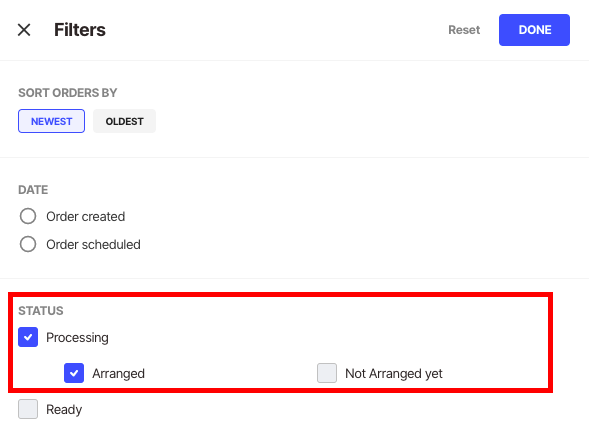Screen dimensions: 589x443
Task: Reset all filters
Action: [x=464, y=30]
